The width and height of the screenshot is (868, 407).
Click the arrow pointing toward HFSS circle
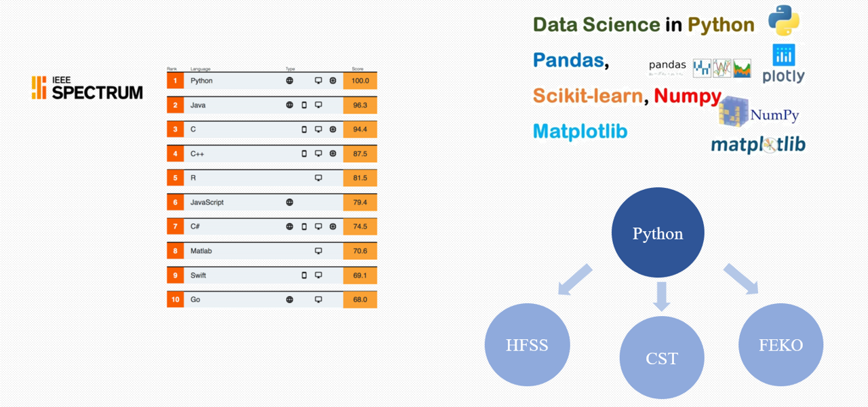575,280
